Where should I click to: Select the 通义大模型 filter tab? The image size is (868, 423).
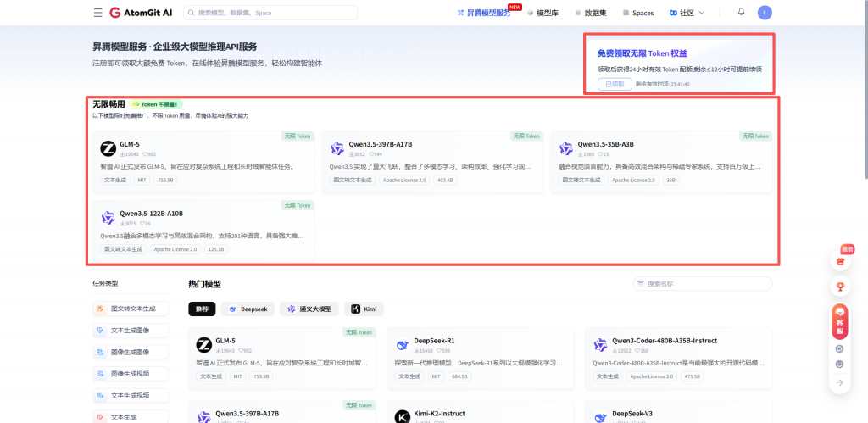[309, 309]
